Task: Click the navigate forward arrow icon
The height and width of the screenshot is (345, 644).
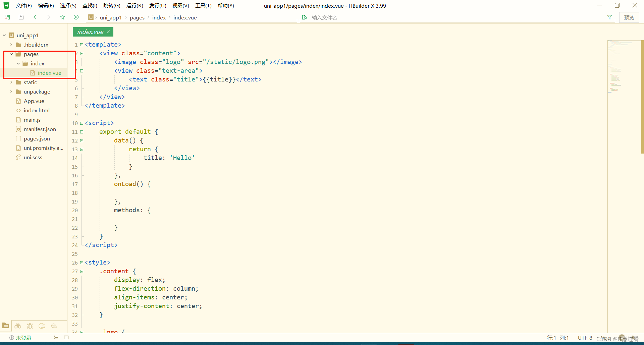Action: coord(49,17)
